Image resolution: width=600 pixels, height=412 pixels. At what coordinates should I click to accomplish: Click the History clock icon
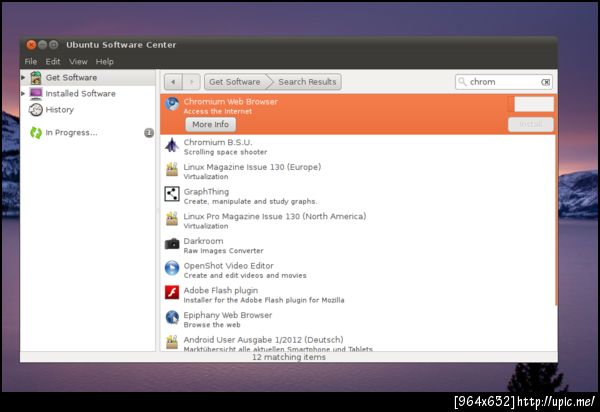coord(36,110)
